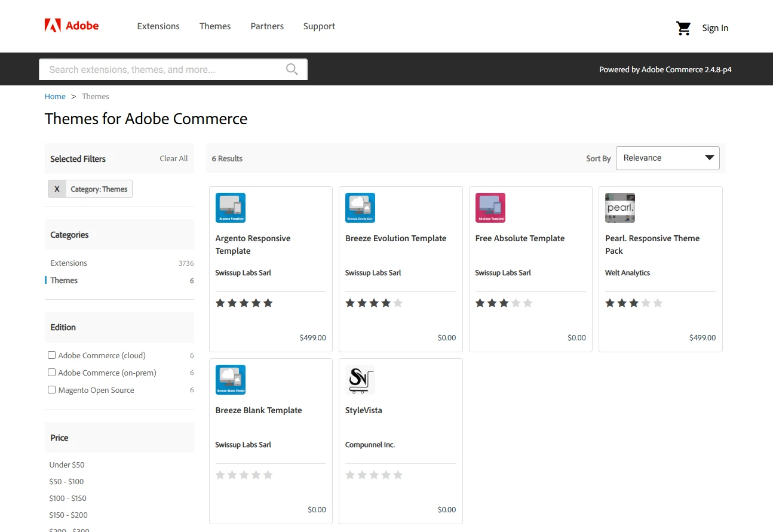The width and height of the screenshot is (773, 532).
Task: Check the Adobe Commerce (on-prem) filter
Action: (x=51, y=372)
